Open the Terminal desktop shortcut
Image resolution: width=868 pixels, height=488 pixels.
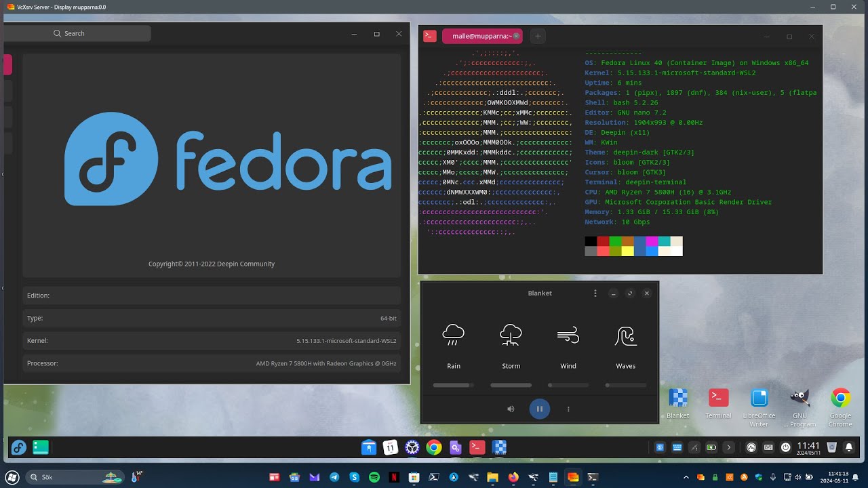coord(718,405)
